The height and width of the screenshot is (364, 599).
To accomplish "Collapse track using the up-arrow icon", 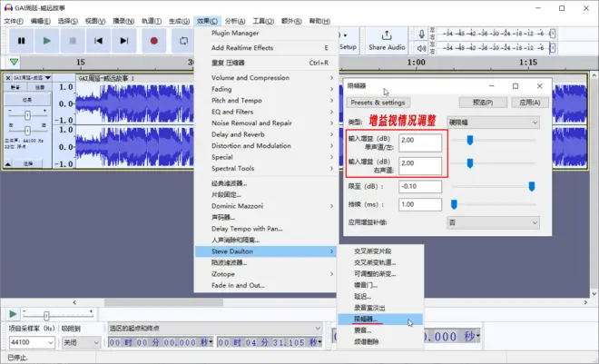I will click(7, 164).
